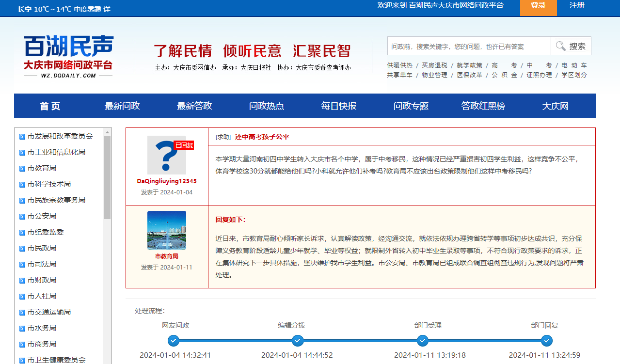Open 市发展和改革委员会 in the sidebar
The image size is (620, 364).
(x=60, y=136)
